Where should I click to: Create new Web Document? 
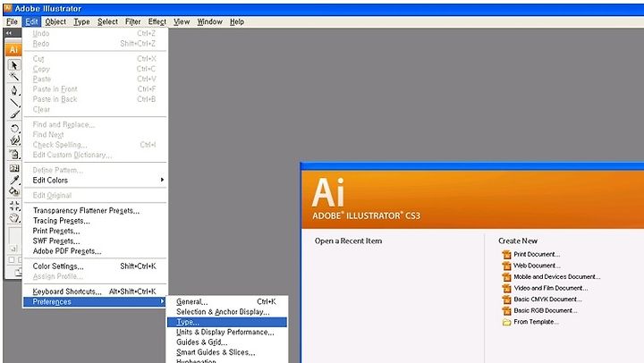pyautogui.click(x=537, y=266)
